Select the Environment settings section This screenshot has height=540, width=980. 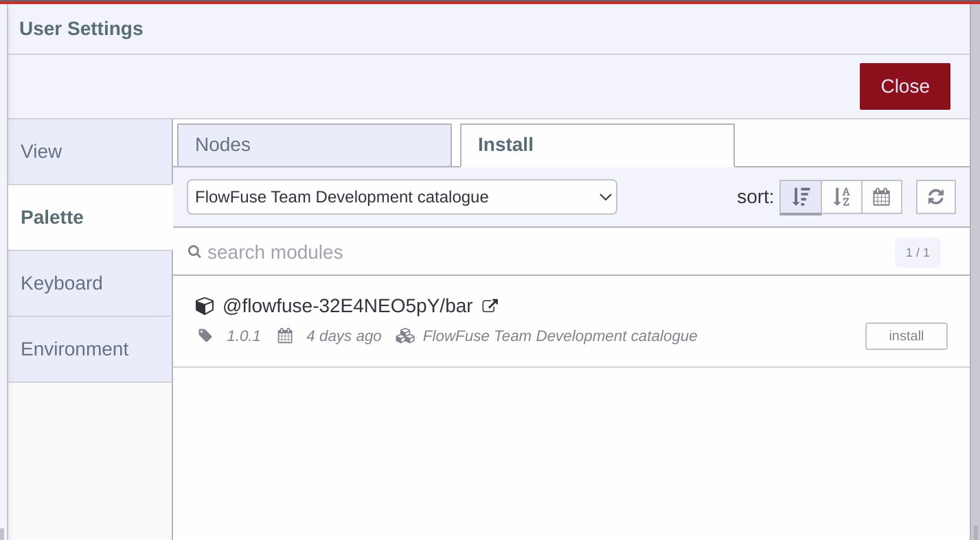click(75, 349)
